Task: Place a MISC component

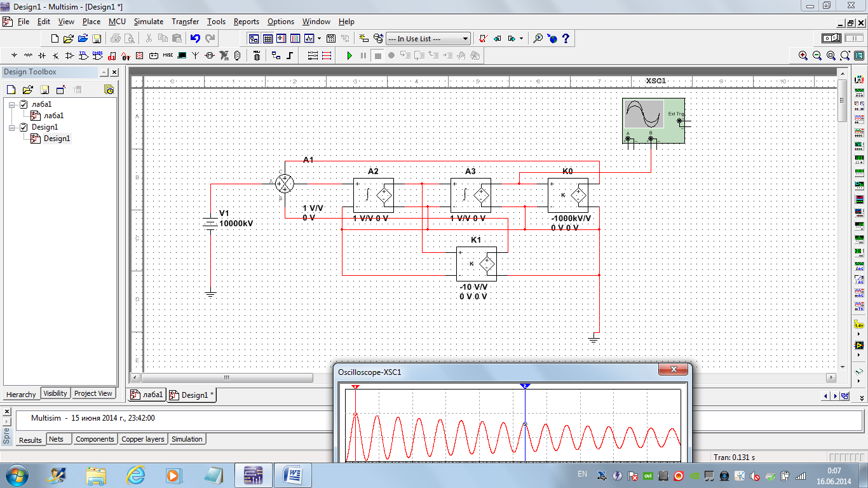Action: pos(168,56)
